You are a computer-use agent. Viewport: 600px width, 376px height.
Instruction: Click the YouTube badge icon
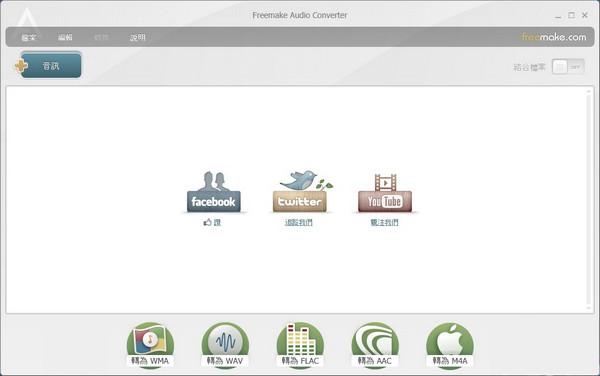385,193
